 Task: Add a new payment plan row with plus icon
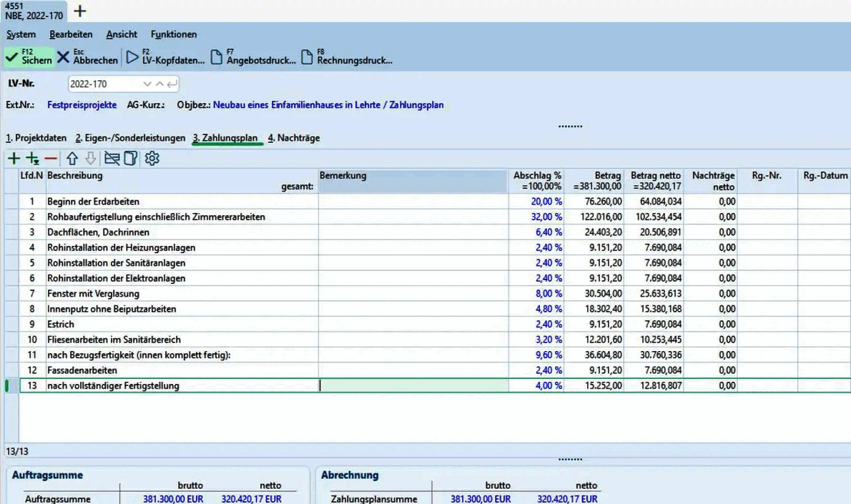14,159
